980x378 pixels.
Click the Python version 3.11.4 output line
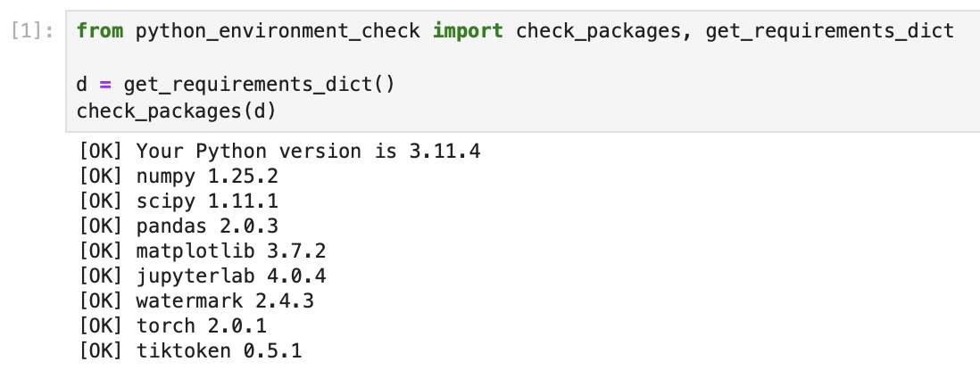pyautogui.click(x=280, y=152)
